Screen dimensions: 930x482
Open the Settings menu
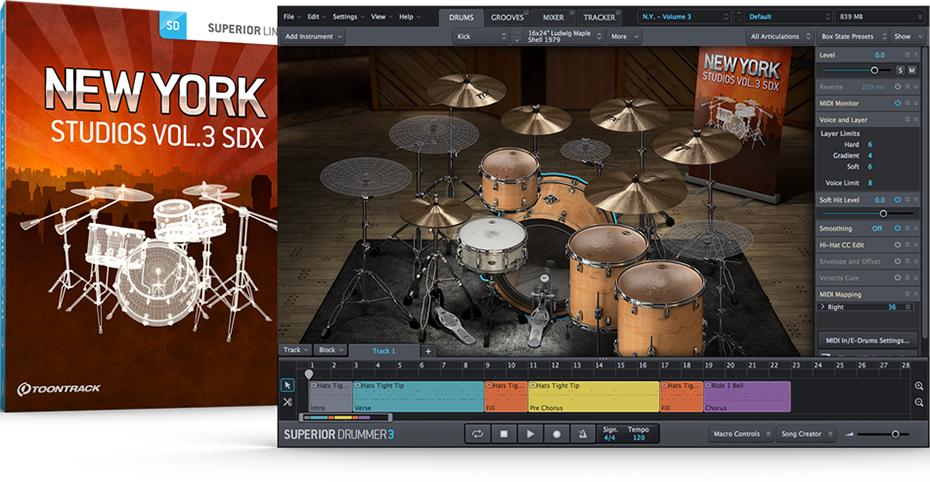click(x=346, y=17)
